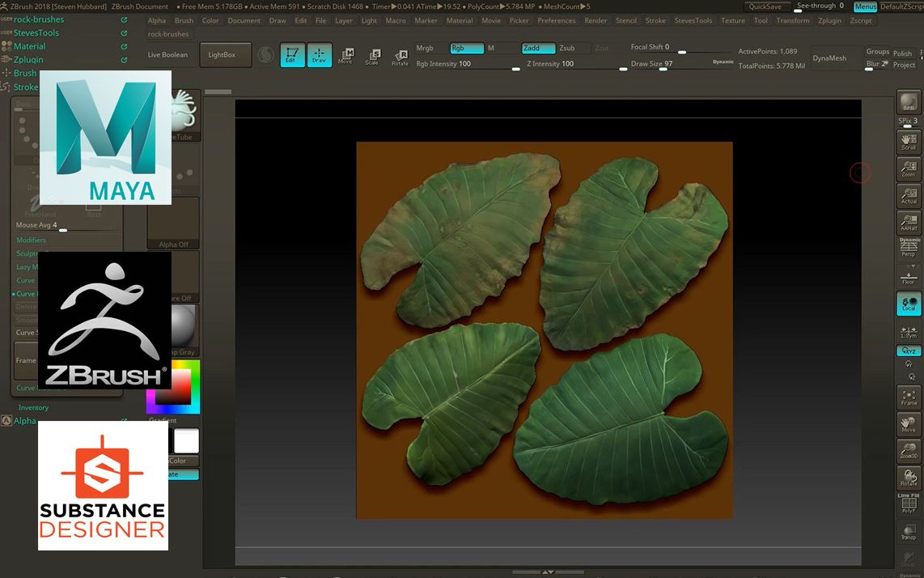
Task: Open the Texture menu
Action: (x=733, y=20)
